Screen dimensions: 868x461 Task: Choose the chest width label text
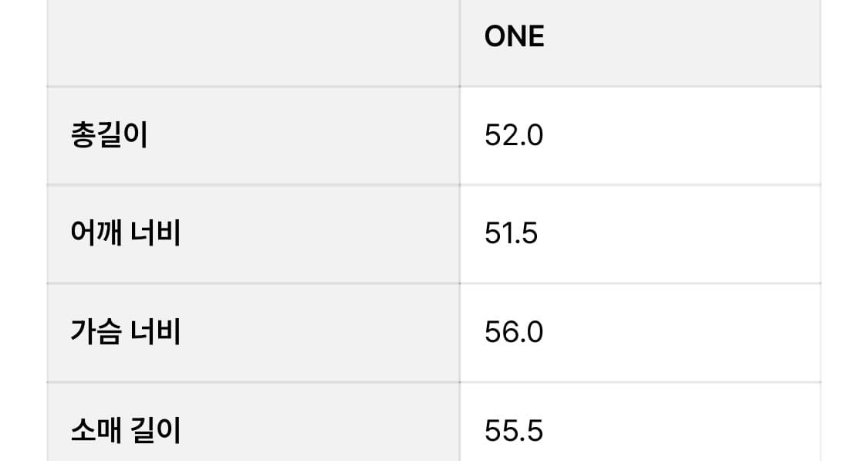tap(125, 333)
